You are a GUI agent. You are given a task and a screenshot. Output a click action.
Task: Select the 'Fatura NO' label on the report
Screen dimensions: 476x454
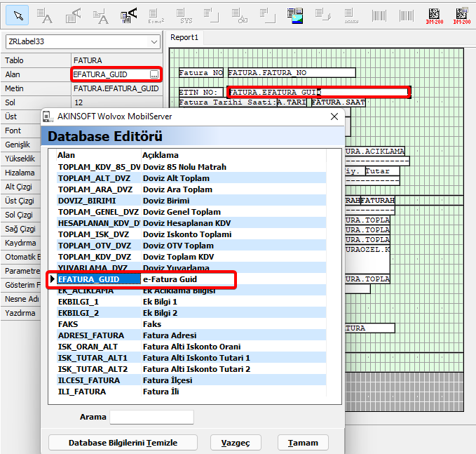coord(200,73)
